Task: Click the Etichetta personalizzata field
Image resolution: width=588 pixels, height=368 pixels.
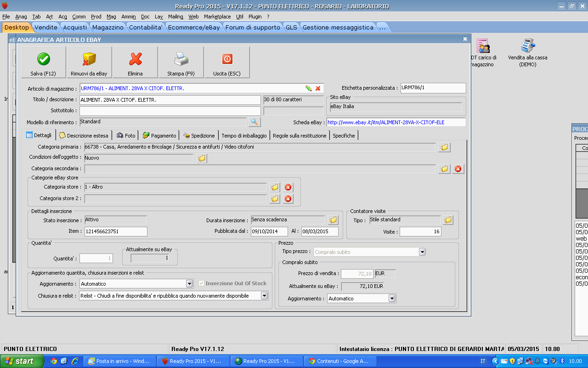Action: pos(433,88)
